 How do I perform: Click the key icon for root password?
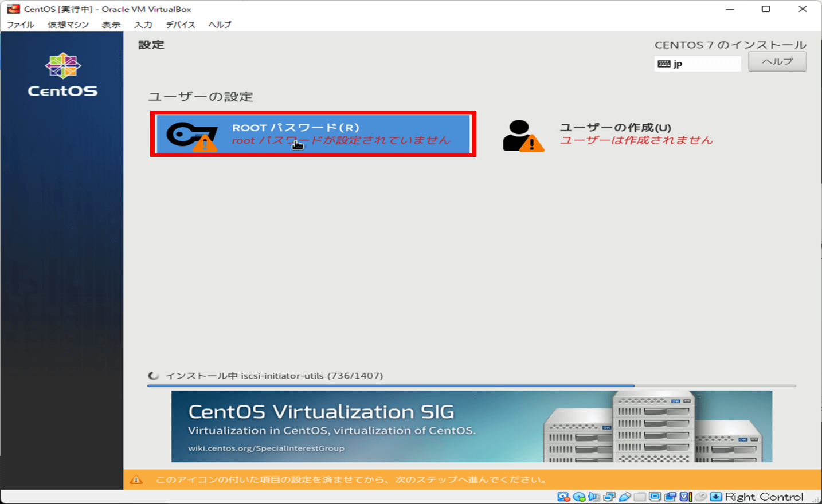192,136
